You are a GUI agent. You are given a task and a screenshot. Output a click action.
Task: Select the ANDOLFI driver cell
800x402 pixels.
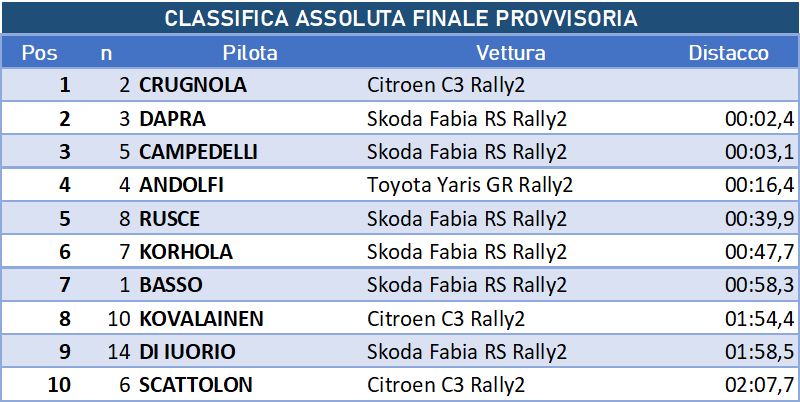pyautogui.click(x=182, y=185)
